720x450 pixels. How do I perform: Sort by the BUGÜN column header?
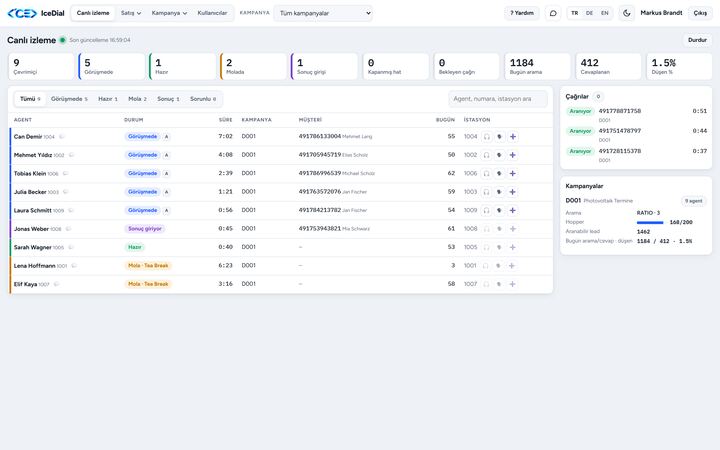445,120
